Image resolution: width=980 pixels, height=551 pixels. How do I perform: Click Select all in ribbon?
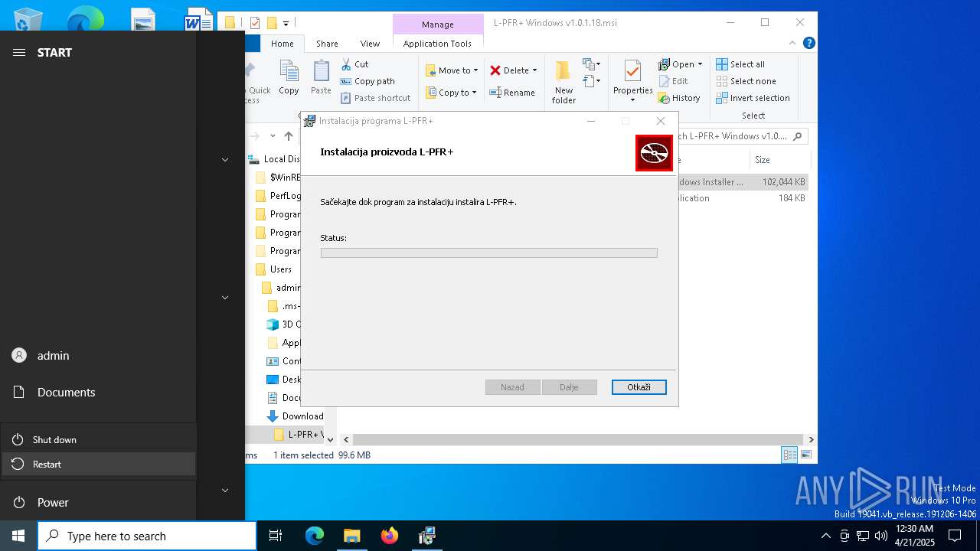(740, 64)
